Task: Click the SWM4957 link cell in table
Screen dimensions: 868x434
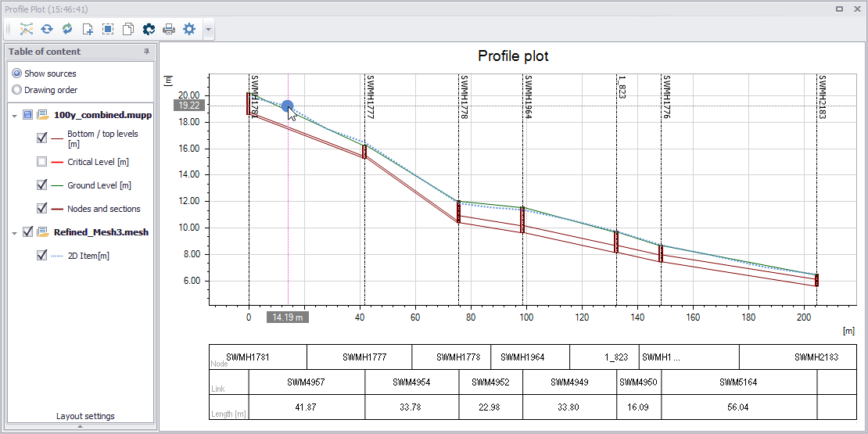Action: (x=307, y=382)
